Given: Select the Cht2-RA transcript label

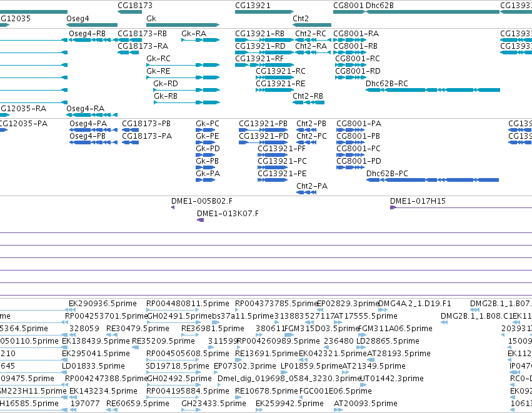Looking at the screenshot, I should [x=311, y=46].
